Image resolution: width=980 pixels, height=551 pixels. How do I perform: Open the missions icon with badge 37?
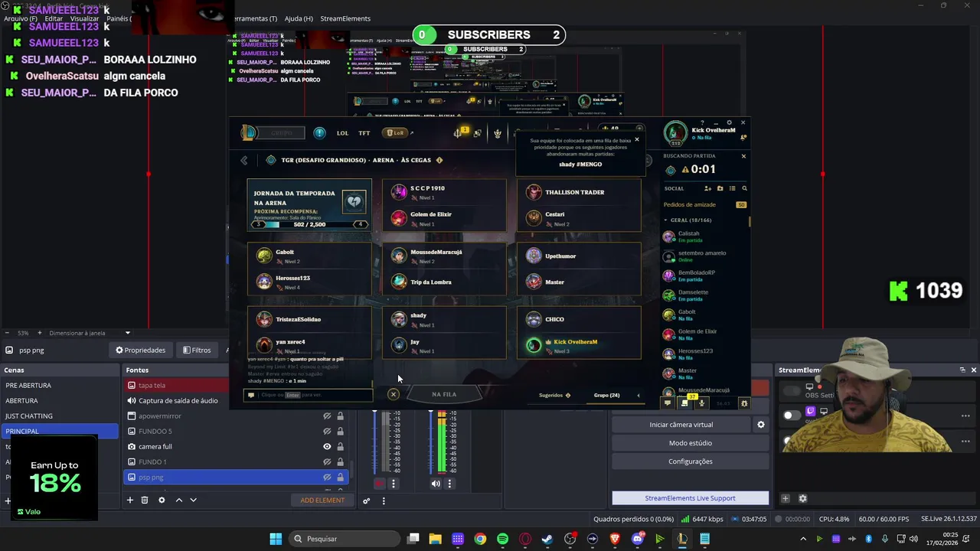click(x=686, y=402)
